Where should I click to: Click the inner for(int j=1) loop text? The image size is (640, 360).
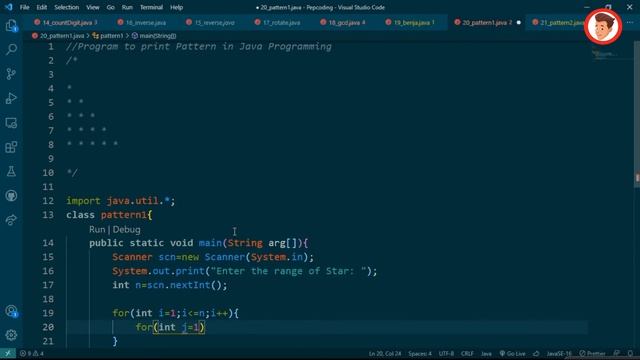170,327
